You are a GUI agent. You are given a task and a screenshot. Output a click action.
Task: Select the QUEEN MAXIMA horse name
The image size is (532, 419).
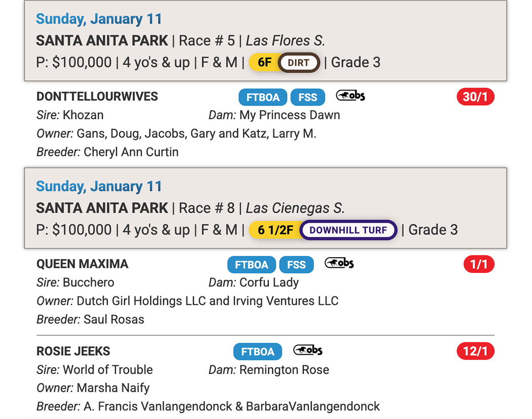[x=82, y=264]
